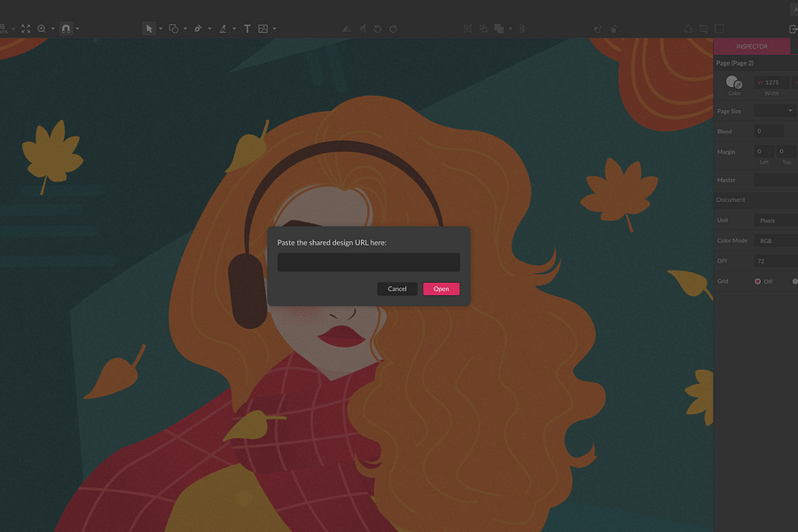Select the Text tool
This screenshot has width=798, height=532.
pyautogui.click(x=247, y=28)
